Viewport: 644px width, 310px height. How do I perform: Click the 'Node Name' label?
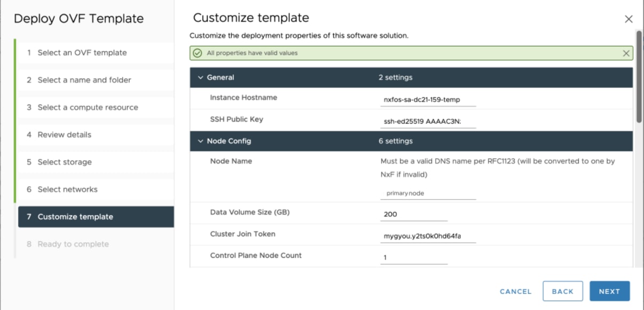point(231,161)
